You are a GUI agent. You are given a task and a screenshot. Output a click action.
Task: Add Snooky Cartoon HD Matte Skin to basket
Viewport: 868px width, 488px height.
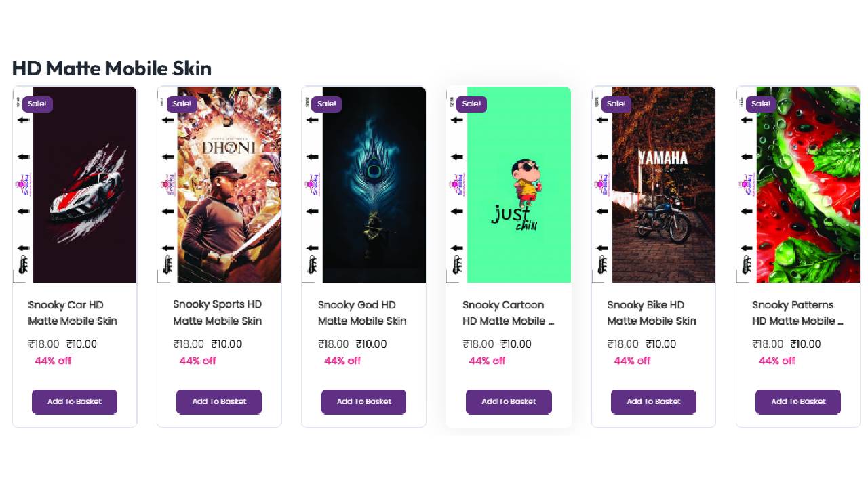click(x=509, y=401)
